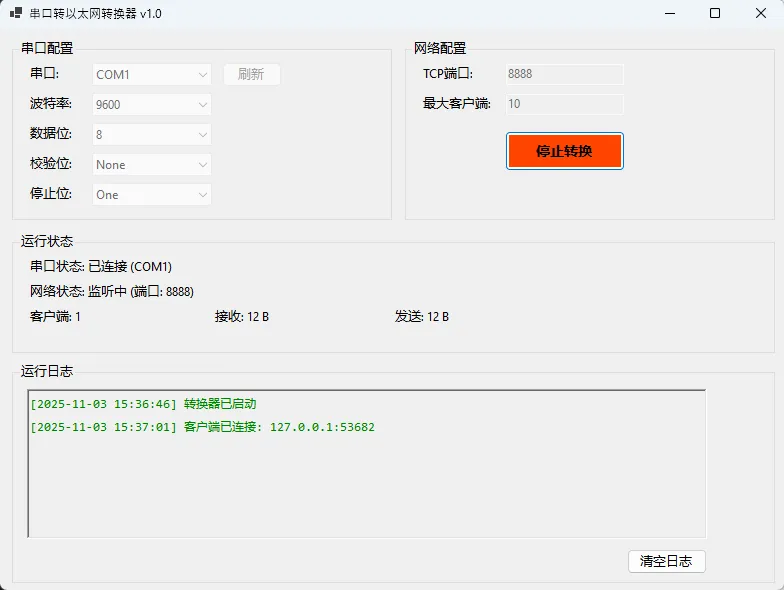The width and height of the screenshot is (784, 590).
Task: Click the 串口状态 已连接 status text
Action: coord(101,267)
